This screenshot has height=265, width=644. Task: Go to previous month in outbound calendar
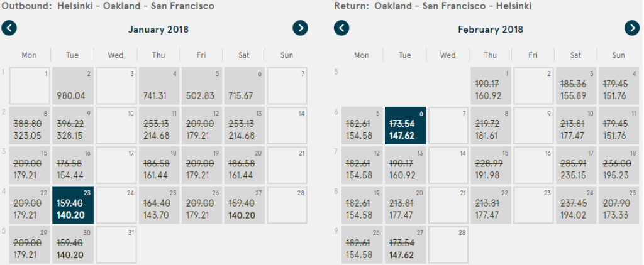coord(9,28)
